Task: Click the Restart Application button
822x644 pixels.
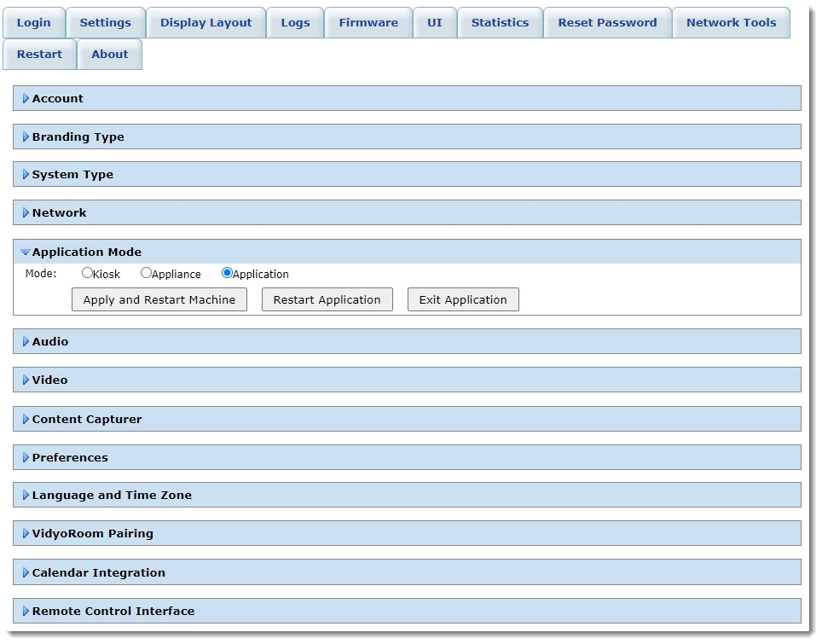Action: [327, 299]
